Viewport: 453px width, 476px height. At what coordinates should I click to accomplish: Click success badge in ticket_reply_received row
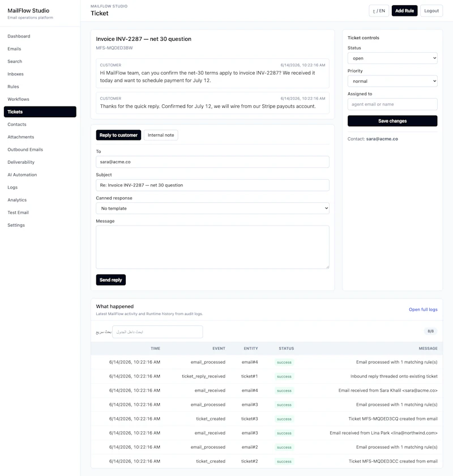(x=284, y=376)
